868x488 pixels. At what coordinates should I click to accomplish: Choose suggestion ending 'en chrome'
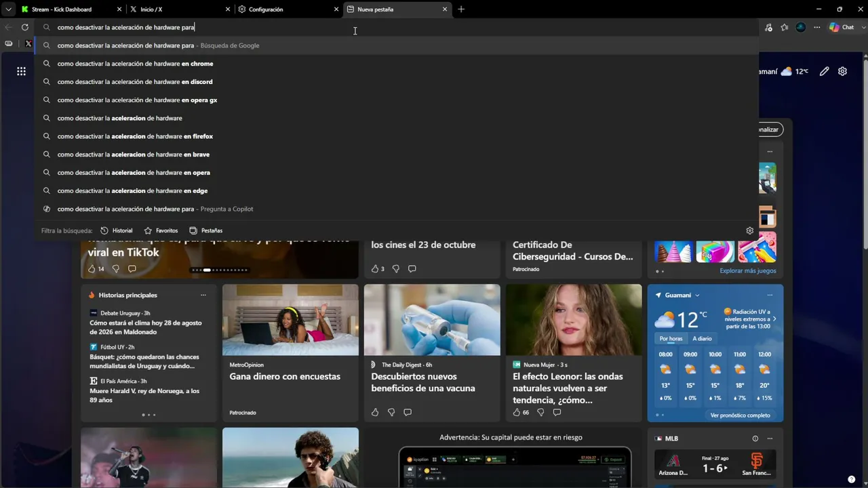click(x=397, y=64)
